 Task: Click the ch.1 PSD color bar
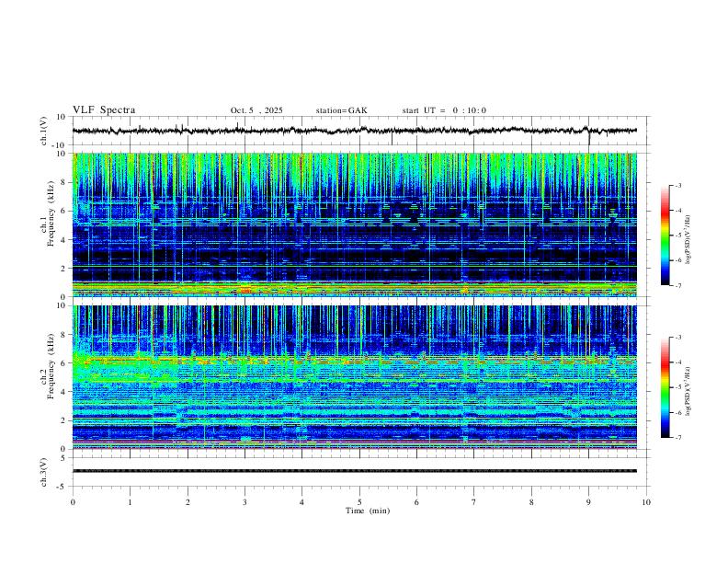pos(665,236)
